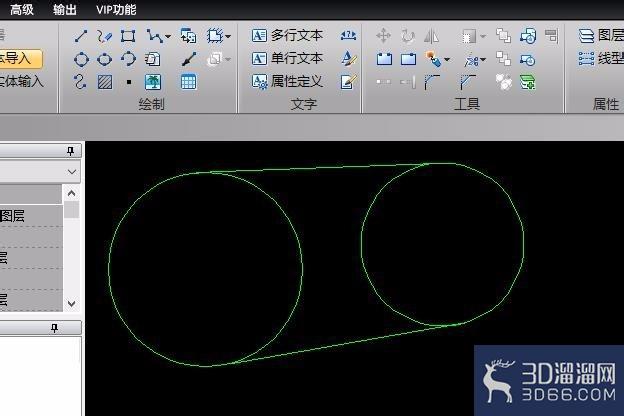Select the Polyline drawing tool
The height and width of the screenshot is (416, 624).
154,36
